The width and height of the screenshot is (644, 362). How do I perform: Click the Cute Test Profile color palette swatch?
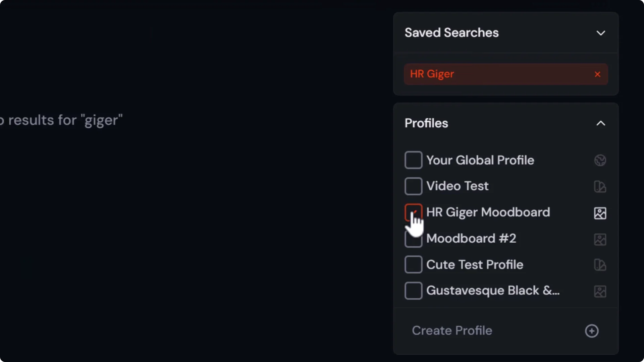point(599,265)
